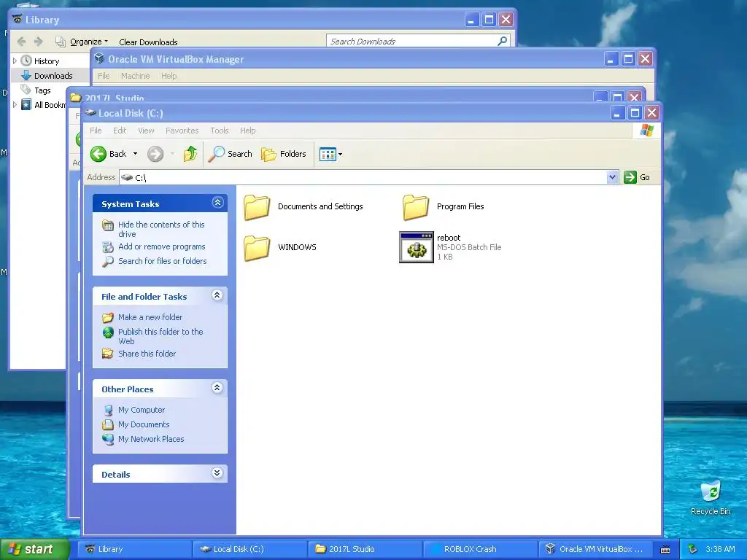The image size is (747, 560).
Task: Open the Tools menu
Action: 220,131
